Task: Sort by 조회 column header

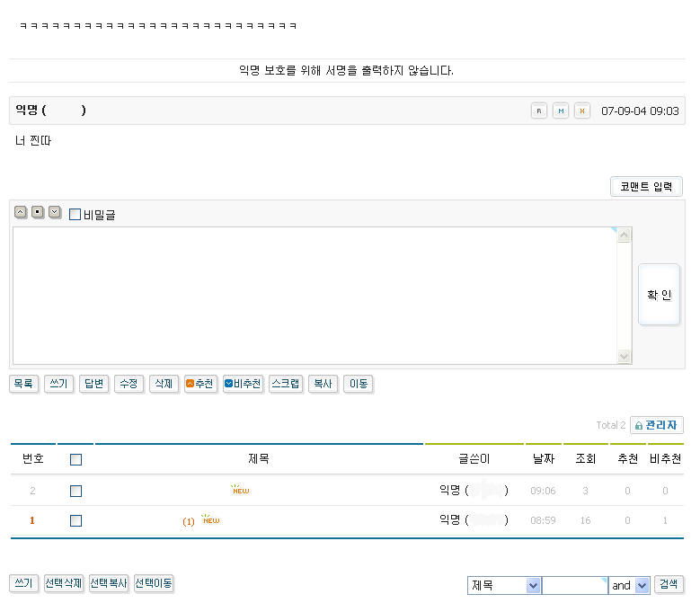Action: (x=585, y=459)
